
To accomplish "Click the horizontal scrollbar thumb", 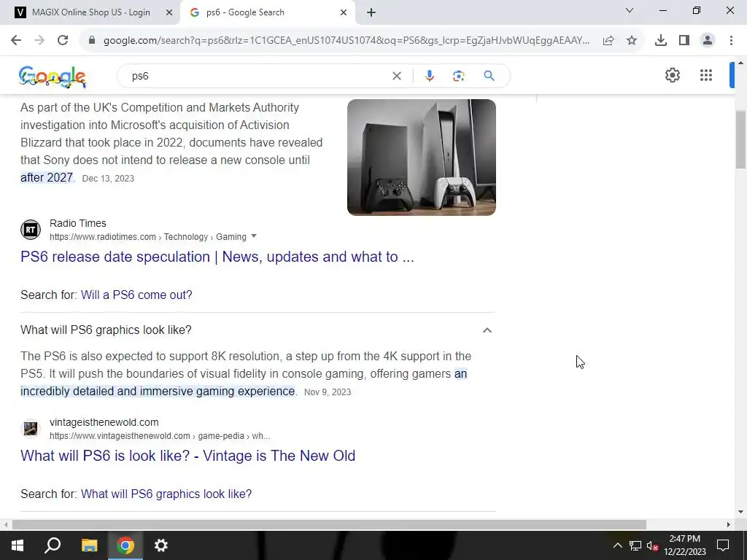I will click(x=329, y=524).
